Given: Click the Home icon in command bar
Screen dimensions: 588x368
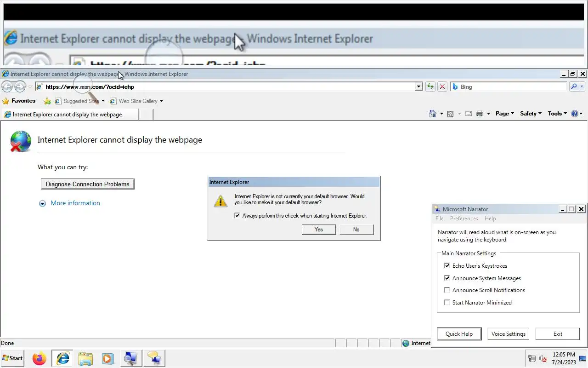Looking at the screenshot, I should tap(433, 114).
